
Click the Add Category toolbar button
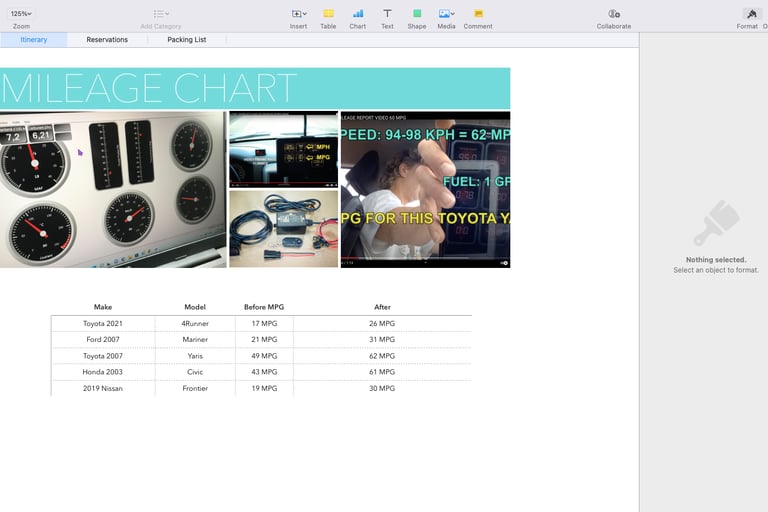click(161, 19)
